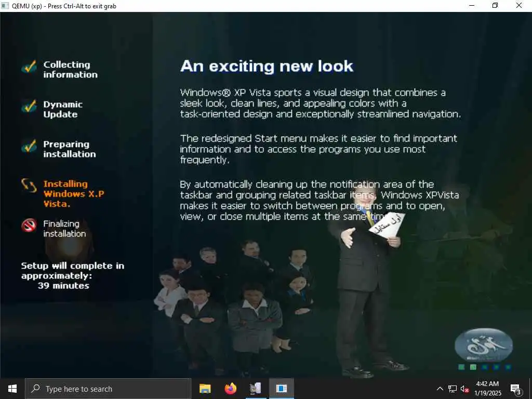
Task: Open the network icon in system tray
Action: pos(453,389)
